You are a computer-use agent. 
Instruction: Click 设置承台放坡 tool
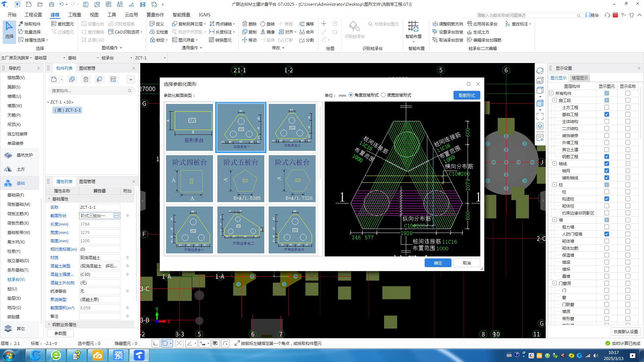coord(448,32)
